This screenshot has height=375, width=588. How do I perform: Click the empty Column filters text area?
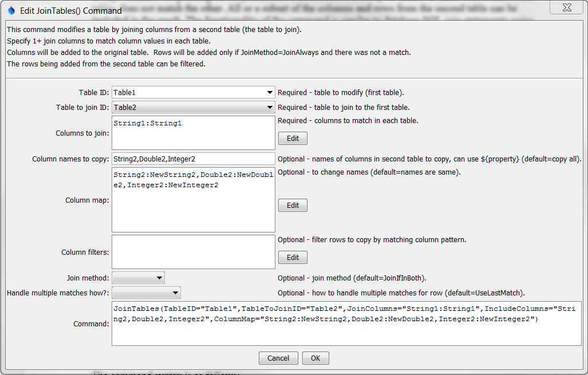(x=194, y=252)
